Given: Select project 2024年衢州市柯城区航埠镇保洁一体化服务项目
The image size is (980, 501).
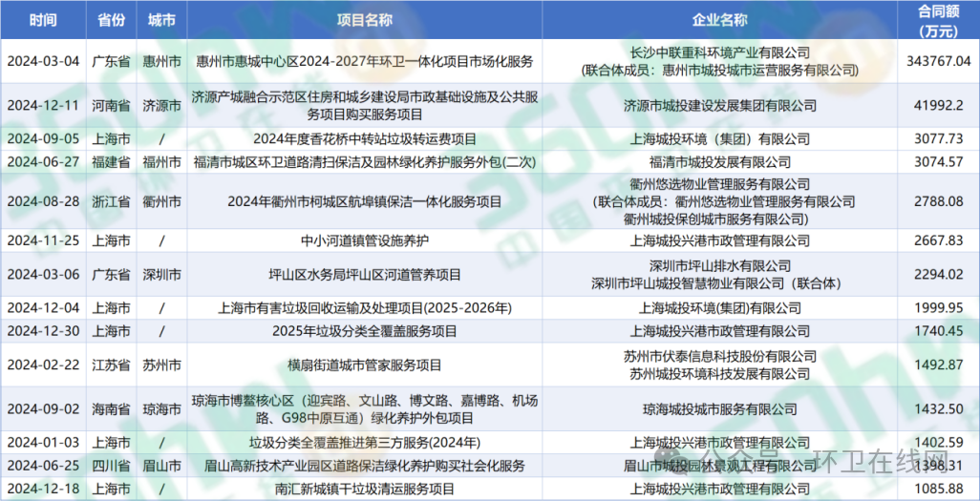Looking at the screenshot, I should [x=364, y=201].
